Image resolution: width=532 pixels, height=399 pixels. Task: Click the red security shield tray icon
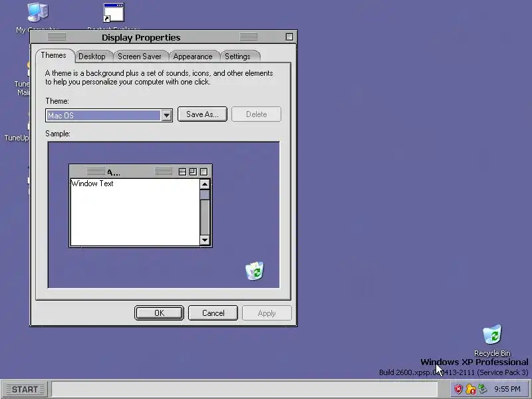pyautogui.click(x=458, y=389)
